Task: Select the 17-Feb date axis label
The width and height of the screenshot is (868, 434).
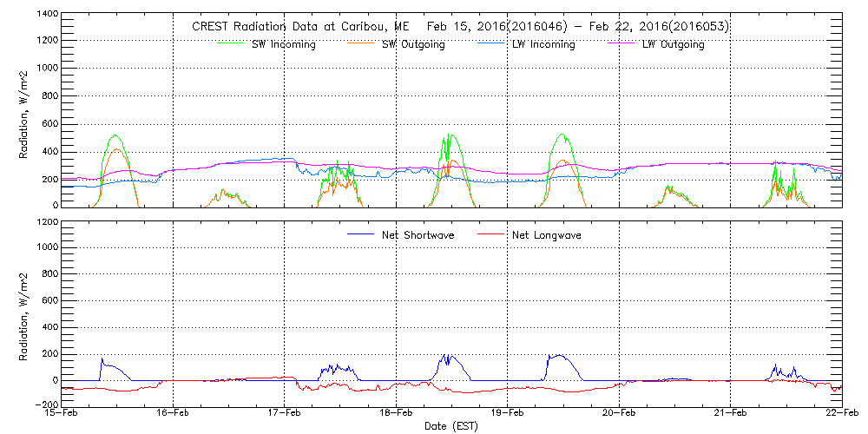Action: point(285,415)
